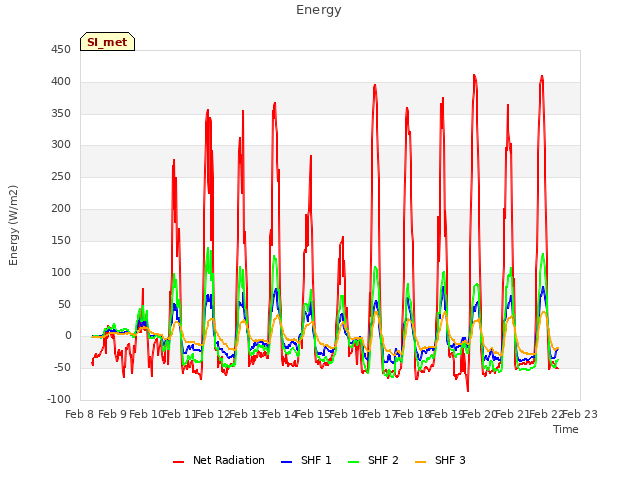The image size is (640, 480).
Task: Click the 400 y-axis label
Action: 61,82
